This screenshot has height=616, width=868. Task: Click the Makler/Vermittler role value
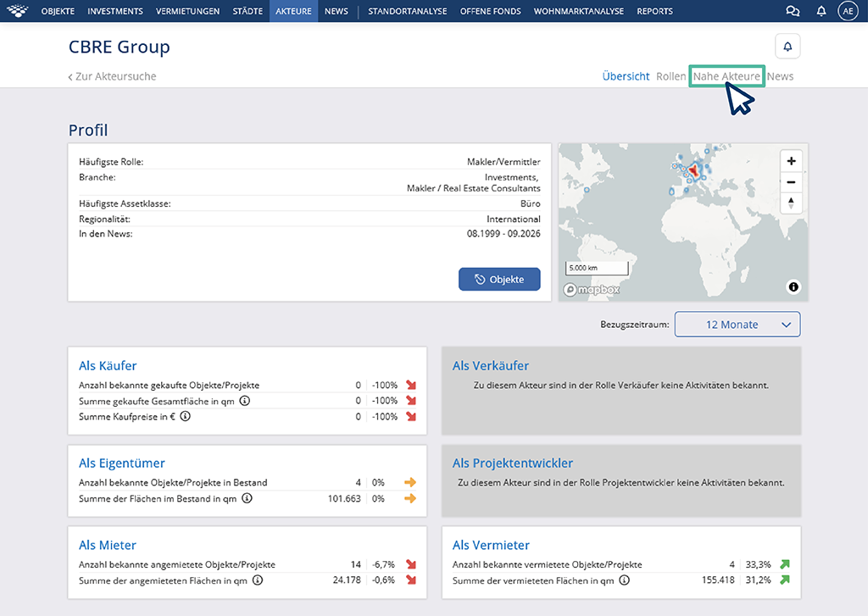click(504, 162)
